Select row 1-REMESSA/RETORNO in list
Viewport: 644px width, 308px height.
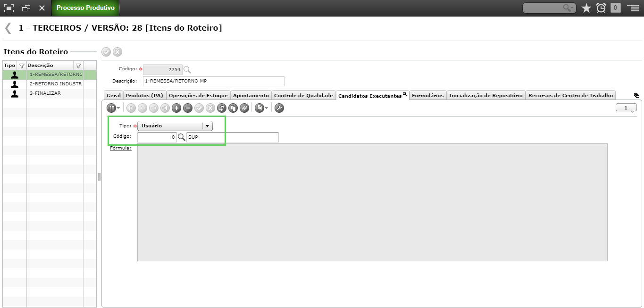(x=50, y=75)
